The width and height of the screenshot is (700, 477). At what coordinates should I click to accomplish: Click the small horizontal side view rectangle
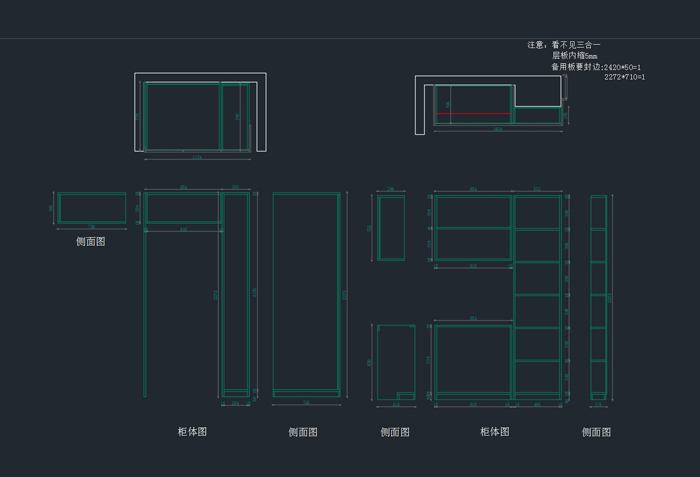click(91, 208)
